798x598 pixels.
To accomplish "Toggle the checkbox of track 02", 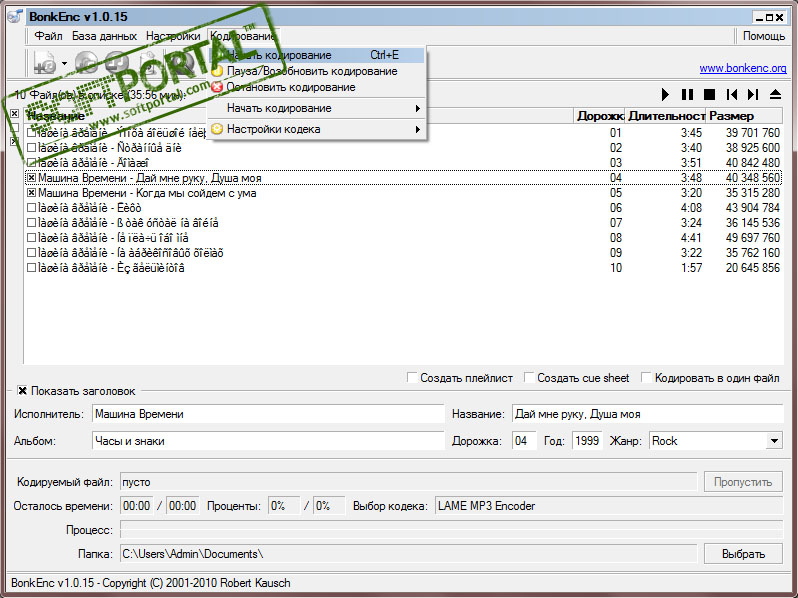I will coord(32,148).
